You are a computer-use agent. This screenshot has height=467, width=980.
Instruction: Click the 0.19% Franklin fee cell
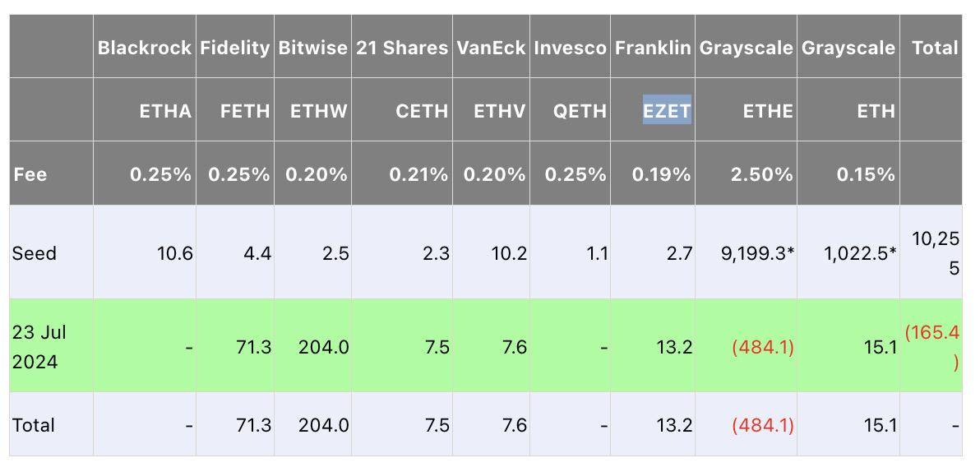click(x=662, y=174)
